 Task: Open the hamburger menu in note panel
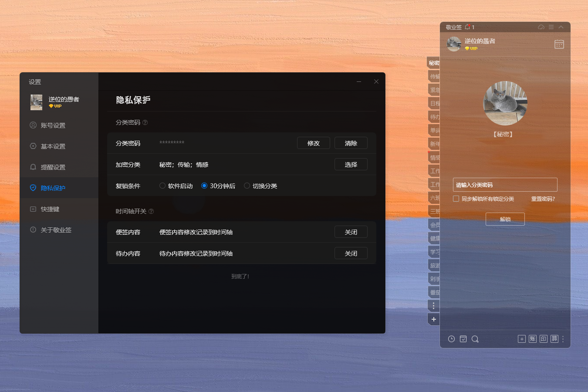551,27
